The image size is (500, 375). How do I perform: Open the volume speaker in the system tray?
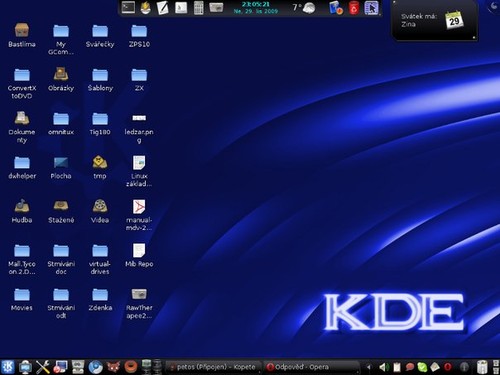tap(384, 367)
